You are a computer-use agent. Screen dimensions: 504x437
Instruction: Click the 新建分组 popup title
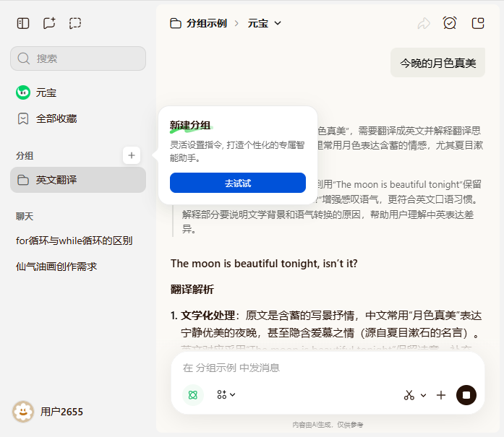pyautogui.click(x=190, y=125)
